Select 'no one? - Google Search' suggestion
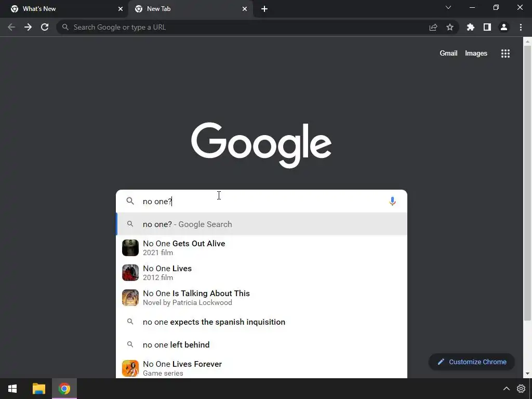Image resolution: width=532 pixels, height=399 pixels. pos(261,224)
